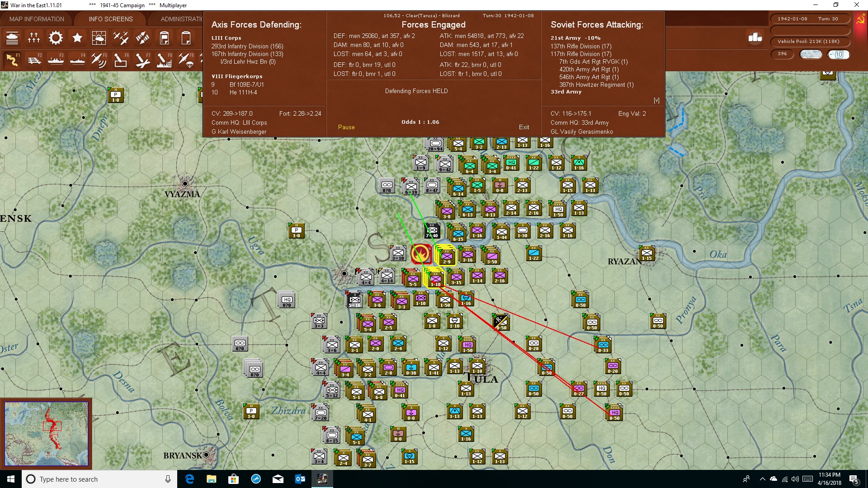Viewport: 868px width, 488px height.
Task: Open the weather map icon
Action: point(99,38)
